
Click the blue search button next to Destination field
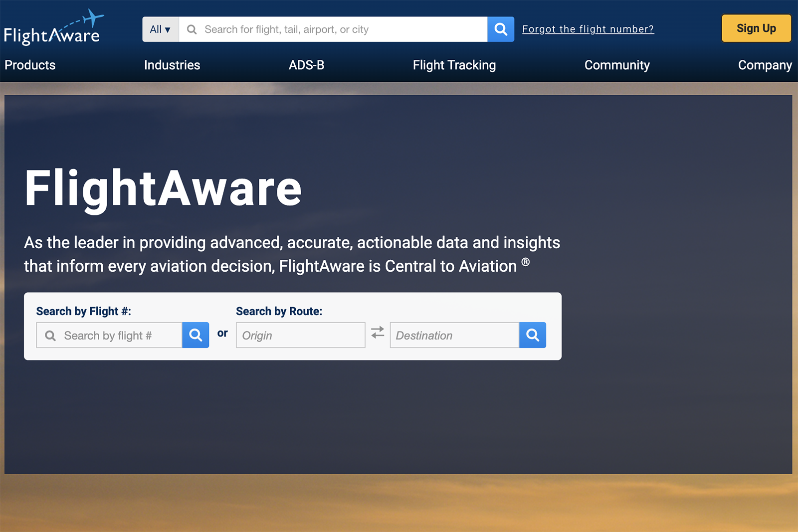point(533,335)
